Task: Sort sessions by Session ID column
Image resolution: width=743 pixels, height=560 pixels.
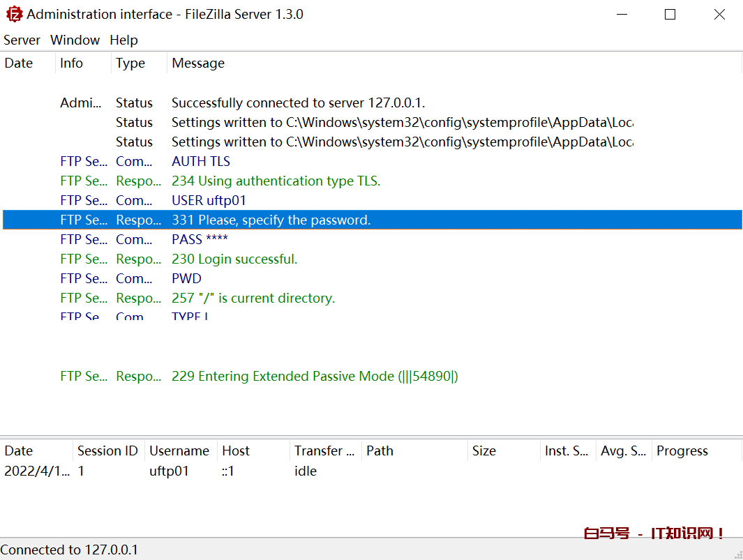Action: tap(107, 451)
